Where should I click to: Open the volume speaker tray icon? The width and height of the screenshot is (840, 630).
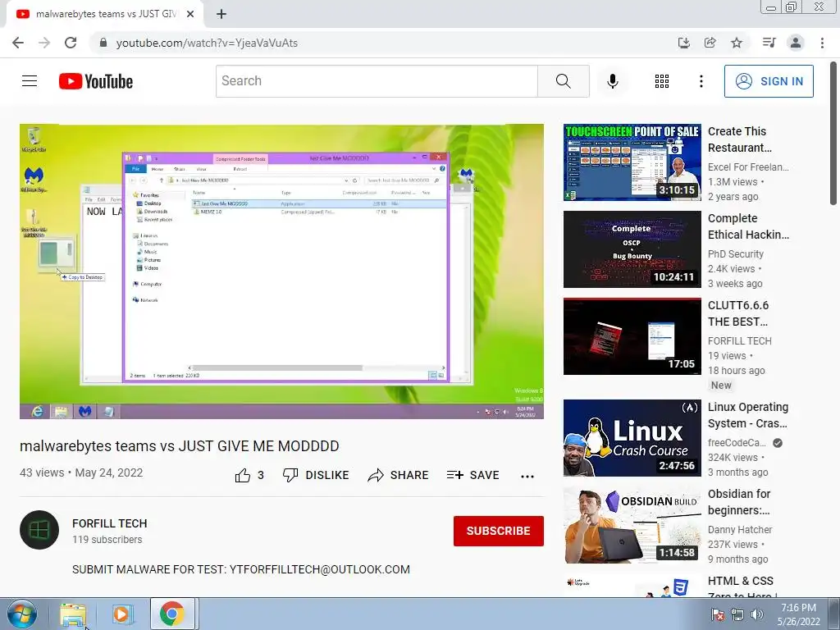point(756,614)
